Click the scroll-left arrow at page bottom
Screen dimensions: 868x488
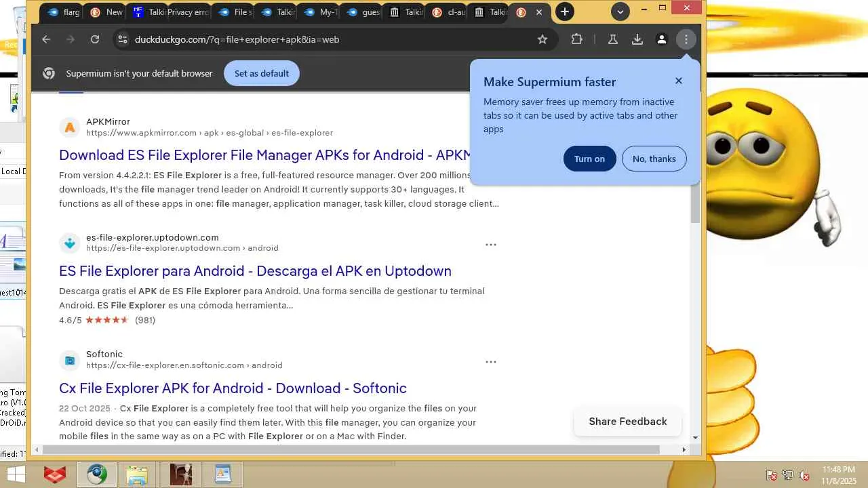pyautogui.click(x=36, y=449)
